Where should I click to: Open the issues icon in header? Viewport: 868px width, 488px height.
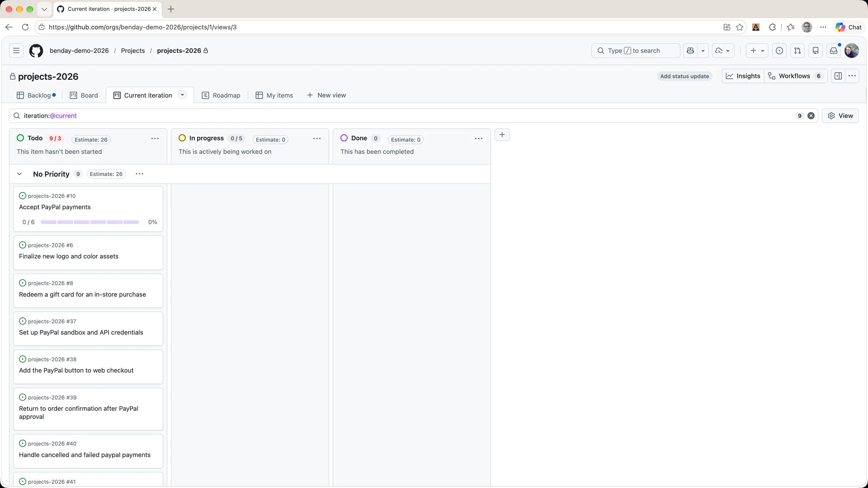pyautogui.click(x=779, y=50)
